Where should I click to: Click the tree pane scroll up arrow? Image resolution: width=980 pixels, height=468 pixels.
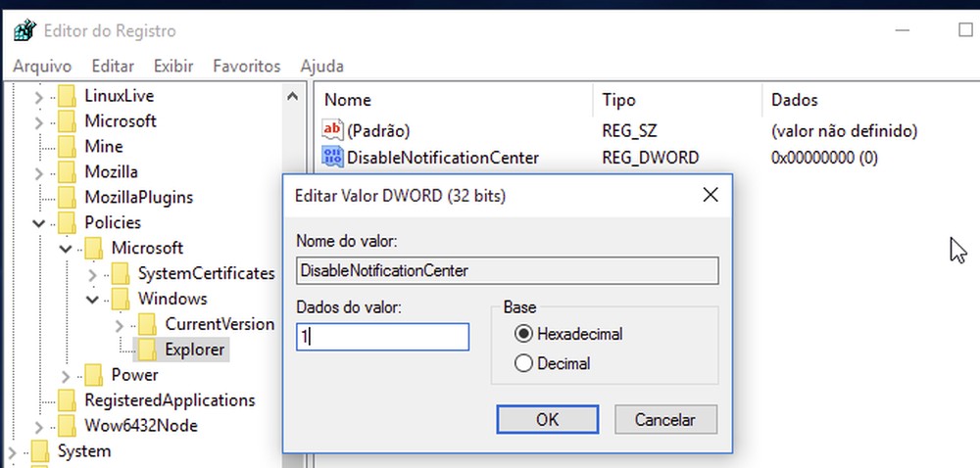point(291,96)
